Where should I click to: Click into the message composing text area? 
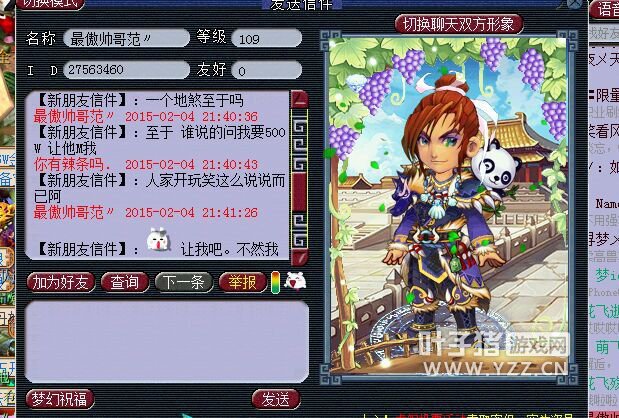coord(167,342)
